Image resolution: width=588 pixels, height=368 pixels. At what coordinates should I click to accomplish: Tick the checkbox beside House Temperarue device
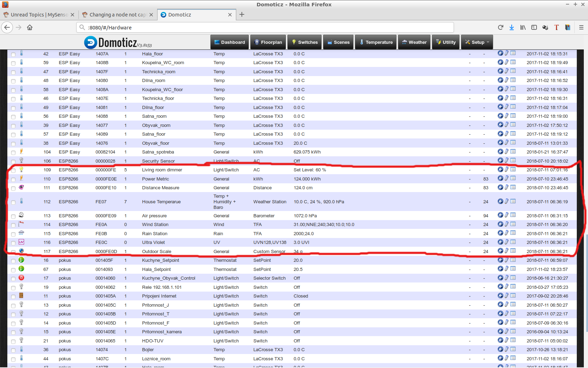click(x=13, y=202)
